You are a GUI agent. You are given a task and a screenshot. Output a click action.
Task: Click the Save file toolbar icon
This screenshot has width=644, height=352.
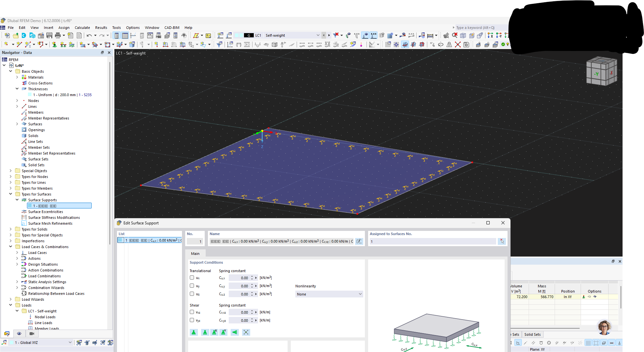click(49, 35)
